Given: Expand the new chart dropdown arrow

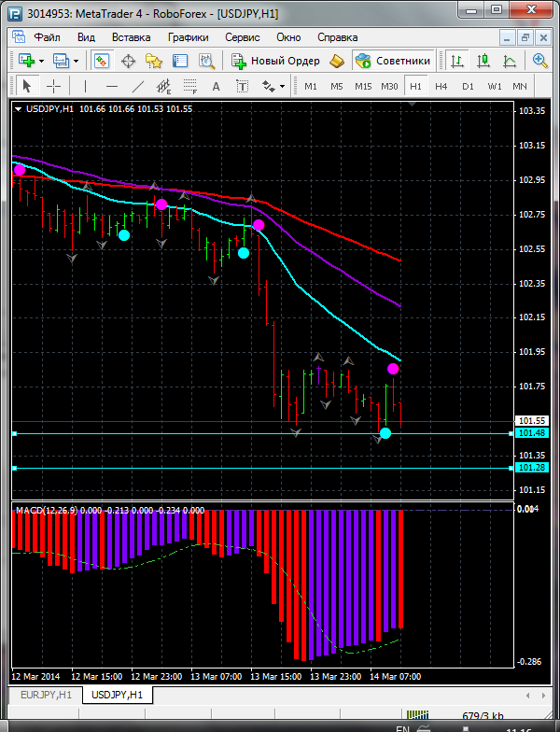Looking at the screenshot, I should tap(41, 62).
